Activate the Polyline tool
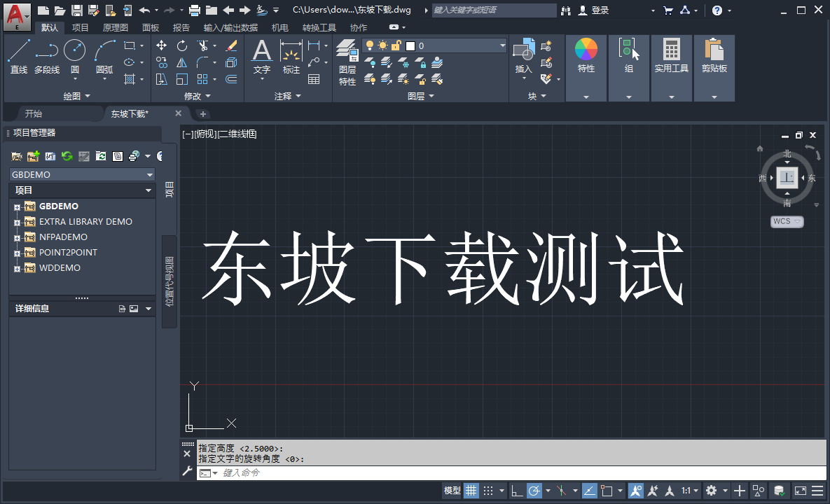Image resolution: width=830 pixels, height=504 pixels. click(x=46, y=49)
